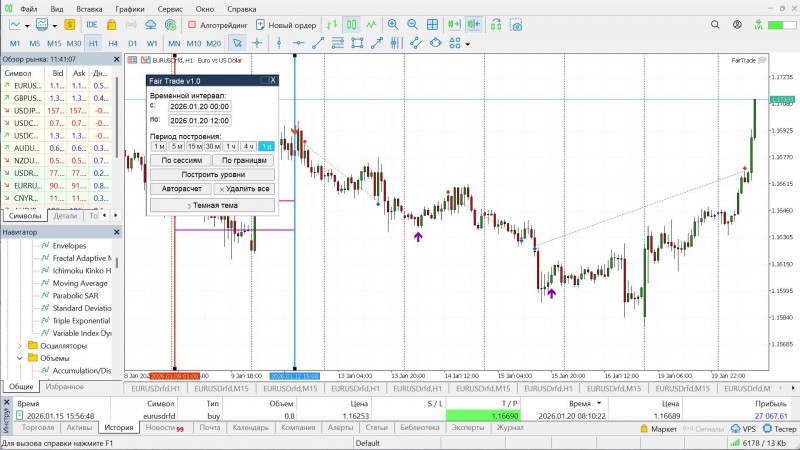Select the vertical line drawing tool
Viewport: 800px width, 450px height.
tap(278, 43)
